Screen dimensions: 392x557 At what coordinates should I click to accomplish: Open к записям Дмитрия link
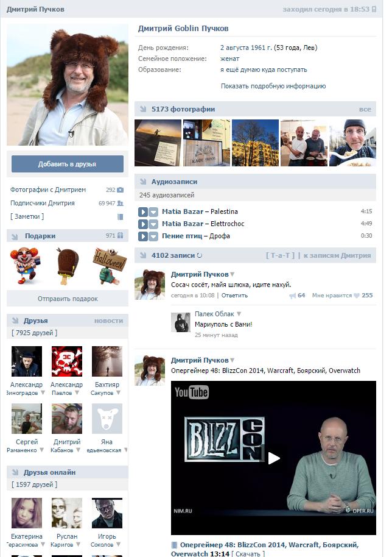(337, 255)
